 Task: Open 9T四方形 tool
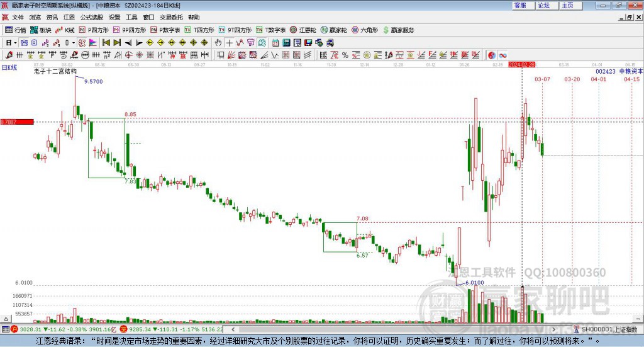click(x=235, y=30)
